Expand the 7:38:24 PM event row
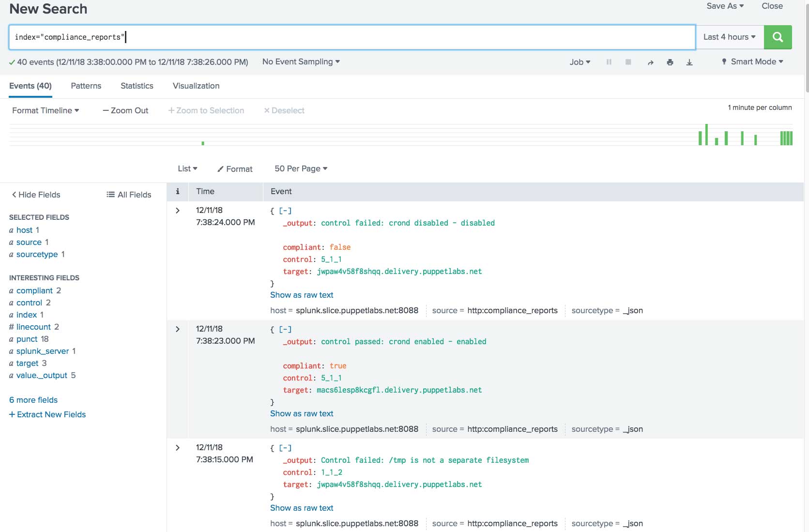The image size is (809, 532). coord(178,211)
